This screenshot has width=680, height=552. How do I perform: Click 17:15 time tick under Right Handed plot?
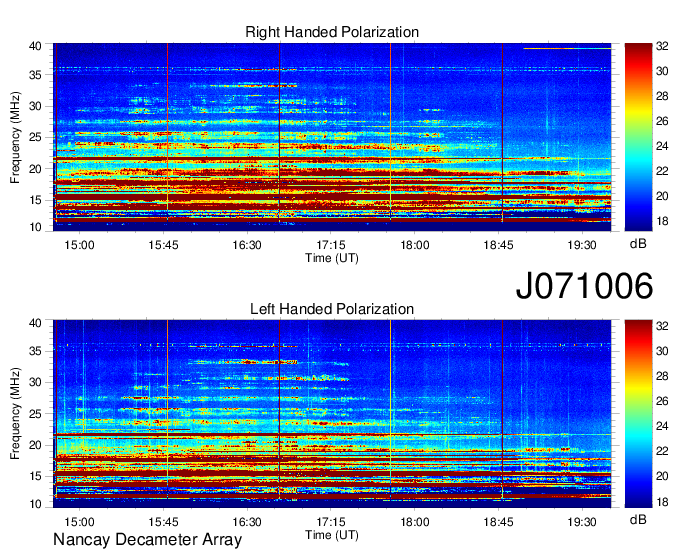[331, 245]
